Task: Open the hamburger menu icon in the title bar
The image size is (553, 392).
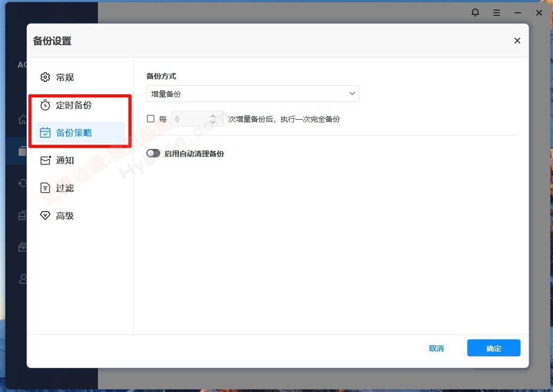Action: pyautogui.click(x=497, y=12)
